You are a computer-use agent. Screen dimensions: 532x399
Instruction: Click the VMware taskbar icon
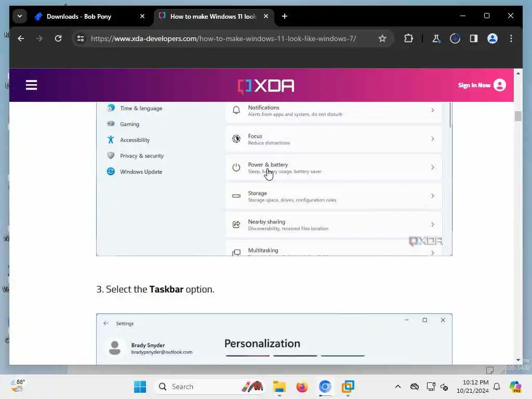point(348,387)
